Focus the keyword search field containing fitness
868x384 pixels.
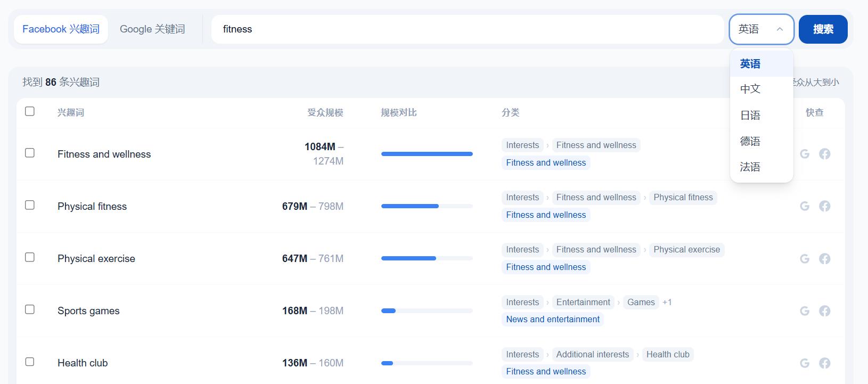click(x=468, y=29)
